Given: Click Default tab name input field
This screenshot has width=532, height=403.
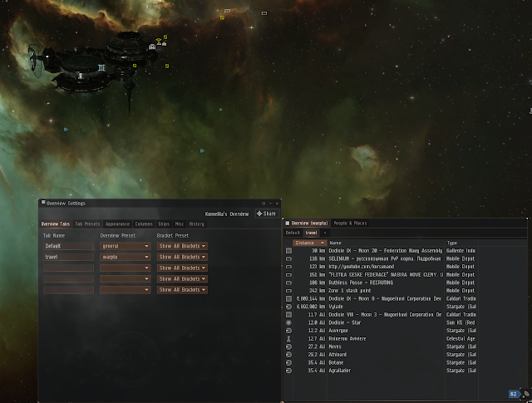Looking at the screenshot, I should click(x=68, y=246).
